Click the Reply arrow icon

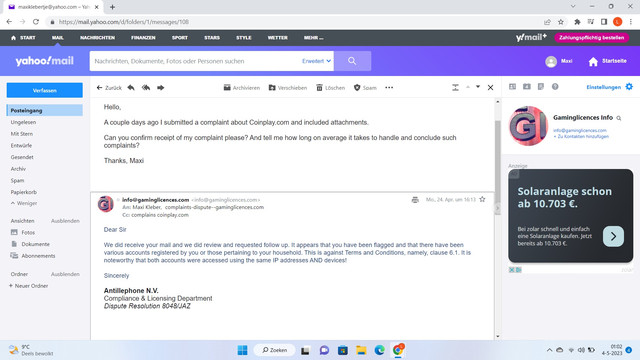(131, 87)
